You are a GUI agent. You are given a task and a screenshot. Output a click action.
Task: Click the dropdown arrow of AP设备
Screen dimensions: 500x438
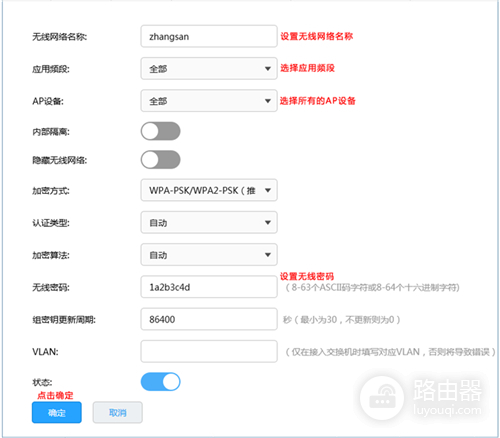point(268,101)
